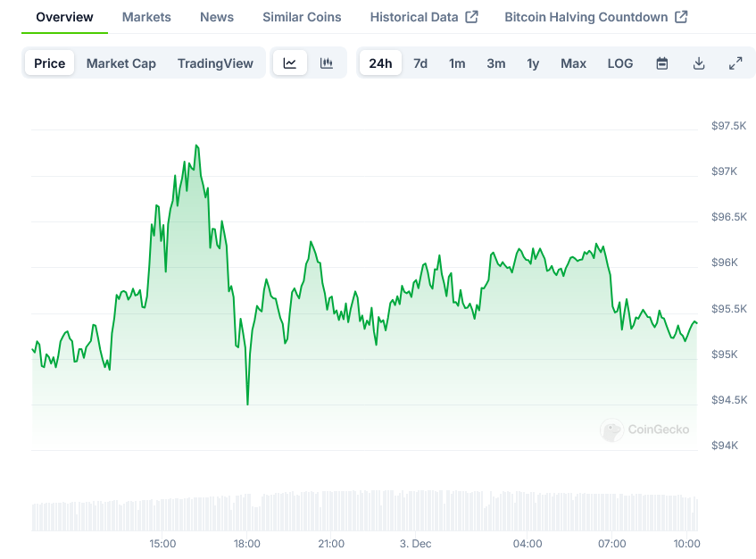
Task: Show the Max time range
Action: (573, 63)
